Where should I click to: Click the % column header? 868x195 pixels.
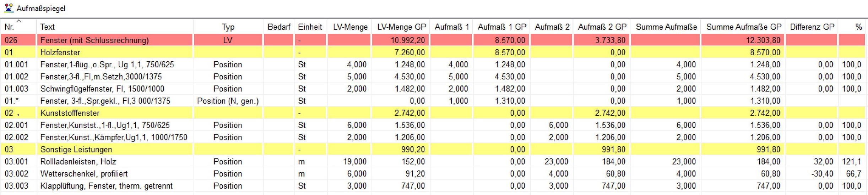tap(858, 27)
